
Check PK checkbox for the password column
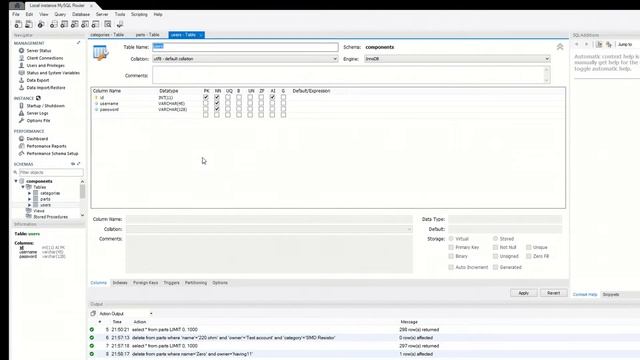pos(206,109)
